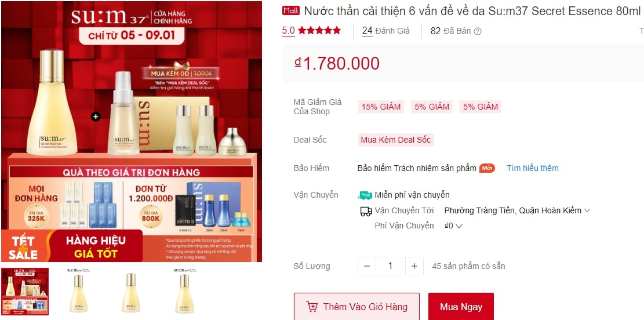Click the question mark beside Đã Bán

click(x=478, y=31)
